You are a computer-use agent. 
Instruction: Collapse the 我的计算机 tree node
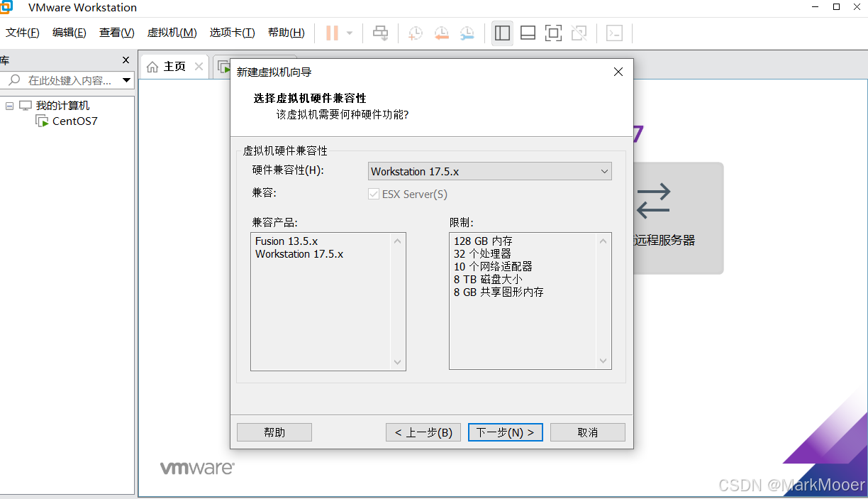(x=9, y=106)
